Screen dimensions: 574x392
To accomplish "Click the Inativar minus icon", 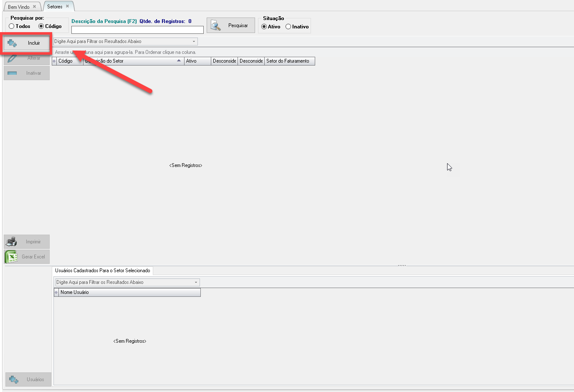I will coord(12,73).
